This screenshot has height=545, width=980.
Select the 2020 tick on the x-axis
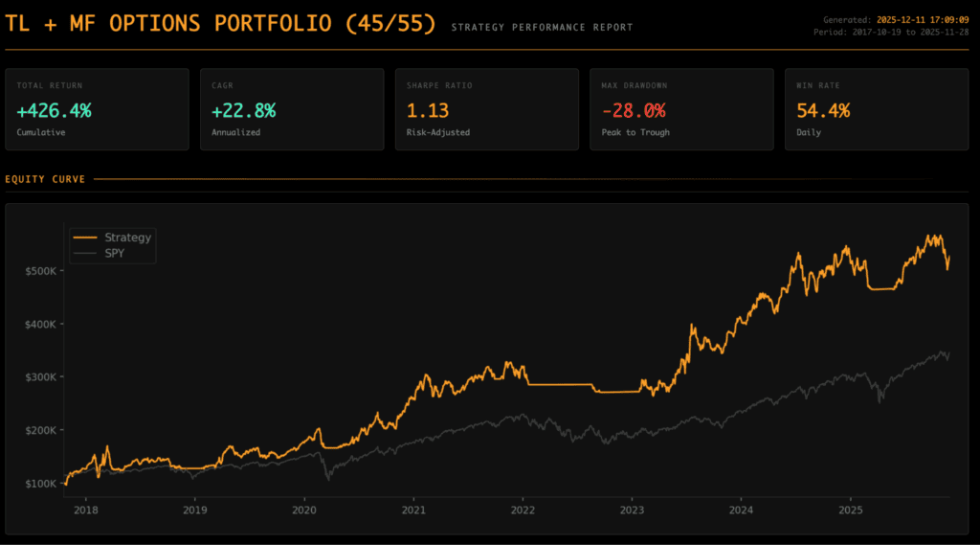pyautogui.click(x=304, y=511)
